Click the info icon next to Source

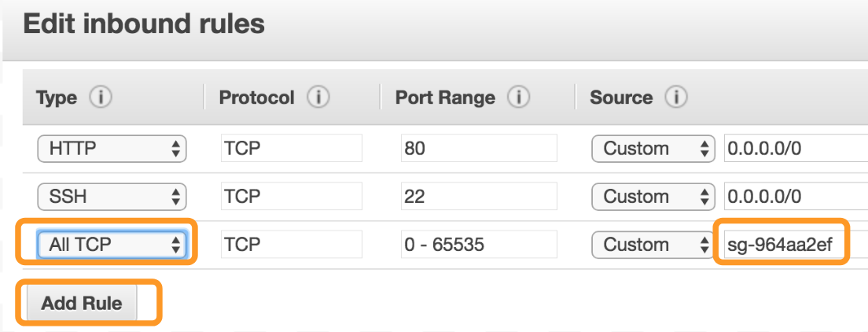[676, 98]
